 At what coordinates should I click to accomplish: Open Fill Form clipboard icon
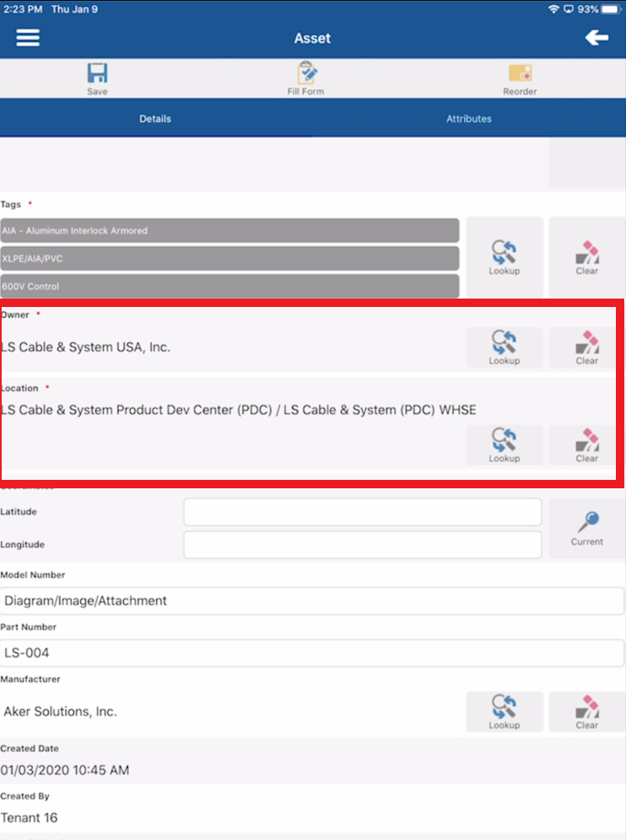[305, 78]
